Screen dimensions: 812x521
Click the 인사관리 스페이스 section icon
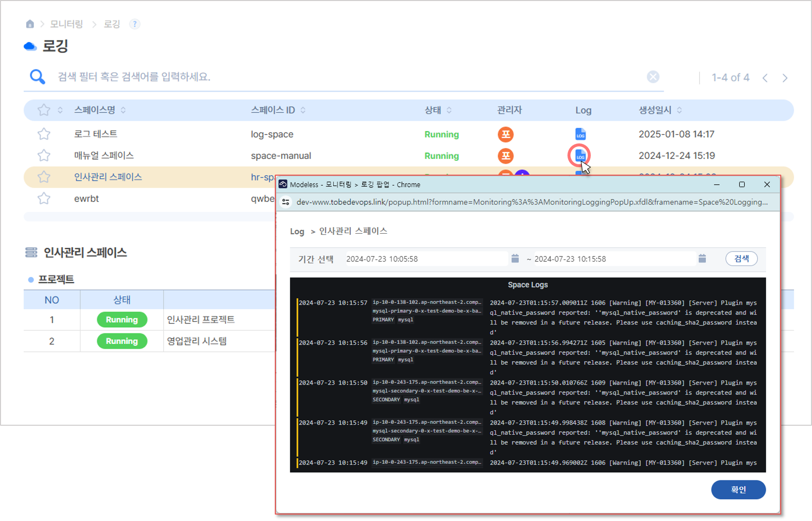click(31, 252)
